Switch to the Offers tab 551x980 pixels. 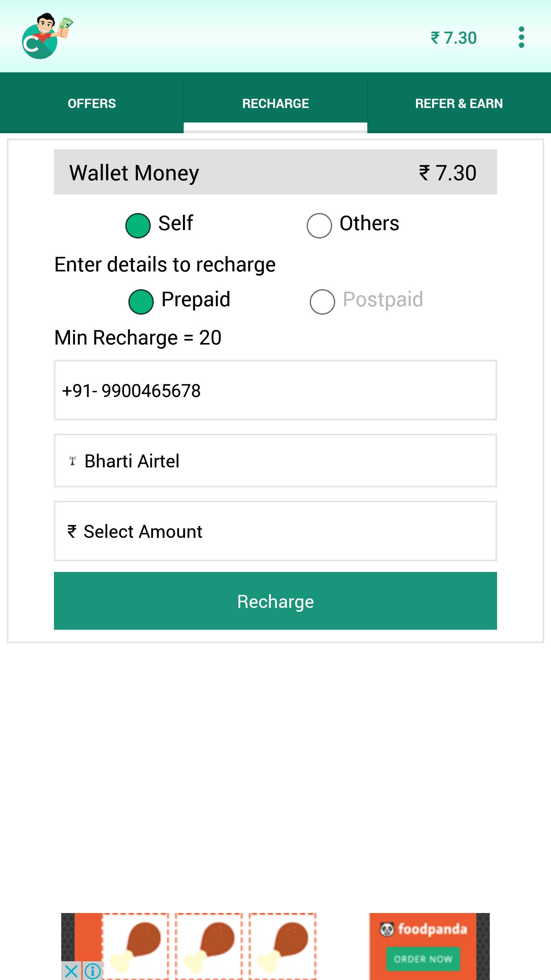click(x=92, y=103)
